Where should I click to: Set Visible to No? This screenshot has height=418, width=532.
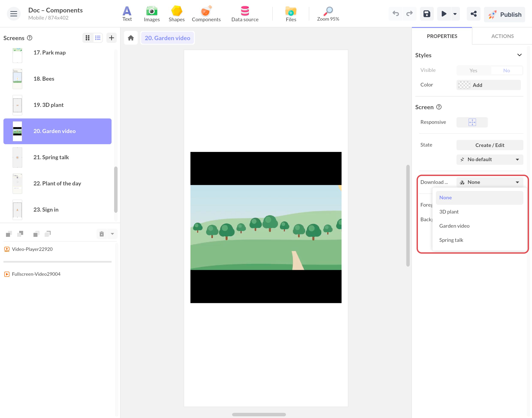tap(506, 70)
